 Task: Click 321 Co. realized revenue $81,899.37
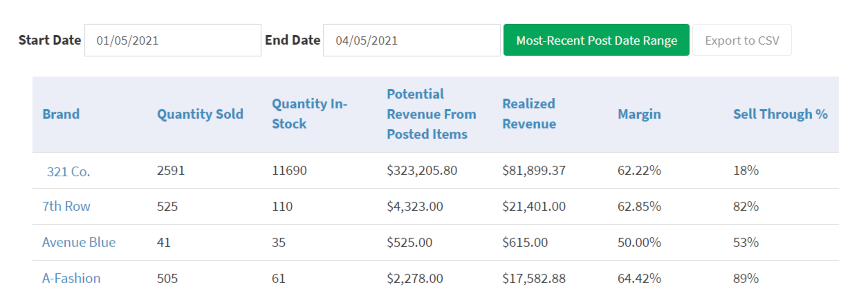534,170
